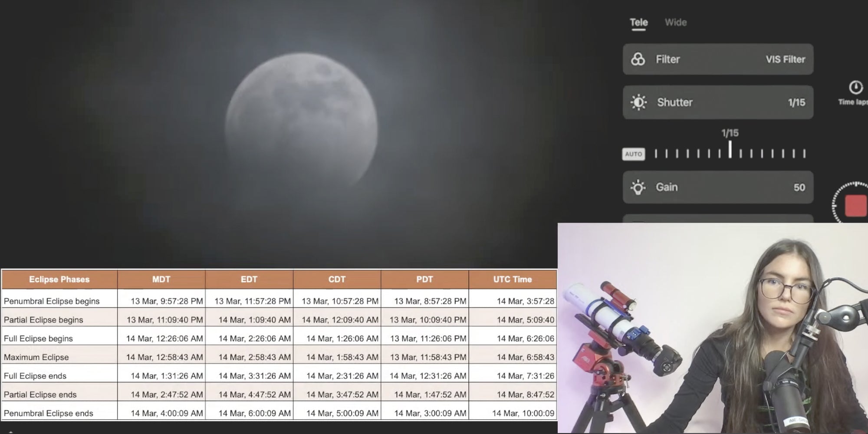
Task: Click the Gain bulb icon
Action: pos(638,187)
